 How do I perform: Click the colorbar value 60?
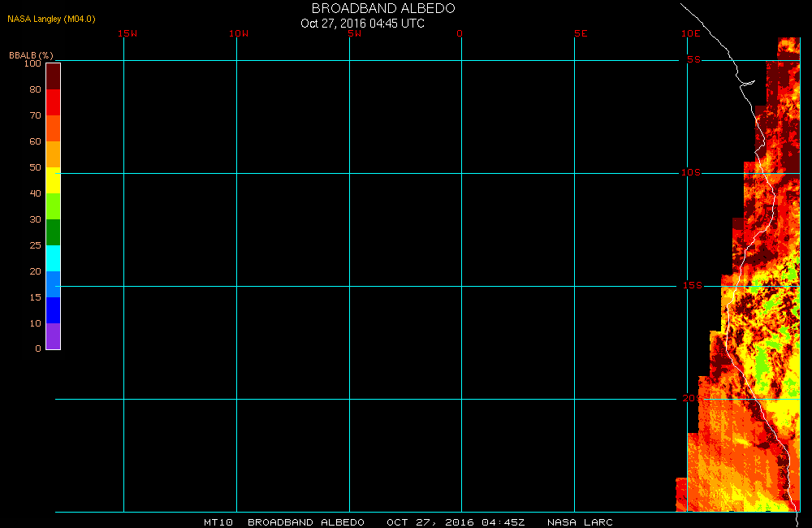pos(35,141)
